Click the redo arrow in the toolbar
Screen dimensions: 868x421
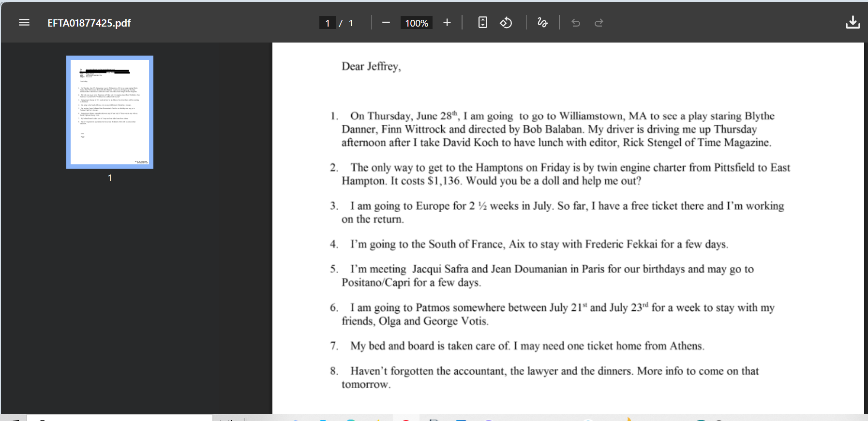[x=599, y=23]
